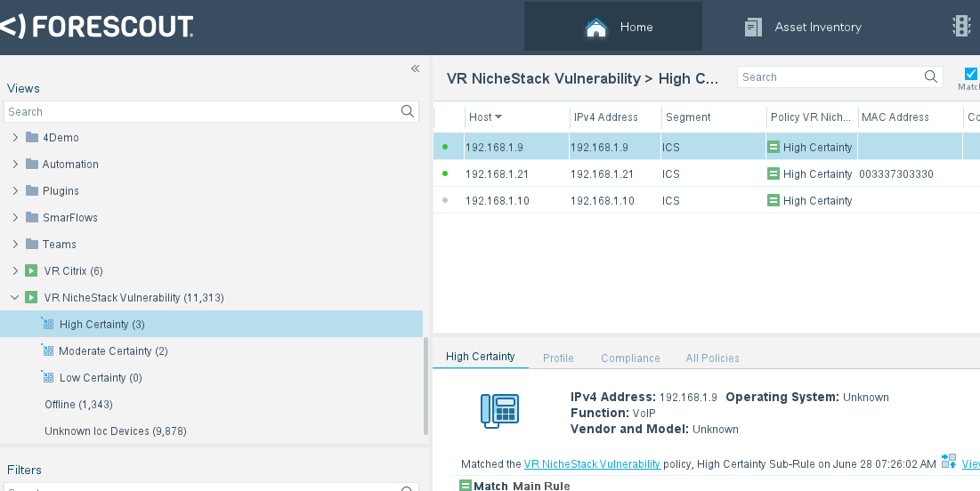The image size is (980, 491).
Task: Expand the 4Demo folder
Action: (14, 138)
